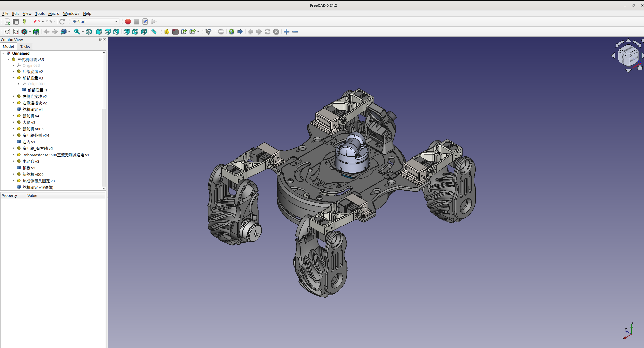
Task: Click the isometric view icon
Action: pyautogui.click(x=89, y=32)
